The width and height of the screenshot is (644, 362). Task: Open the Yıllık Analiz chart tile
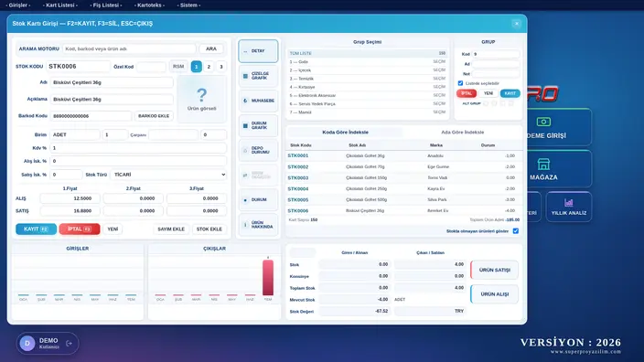(568, 207)
